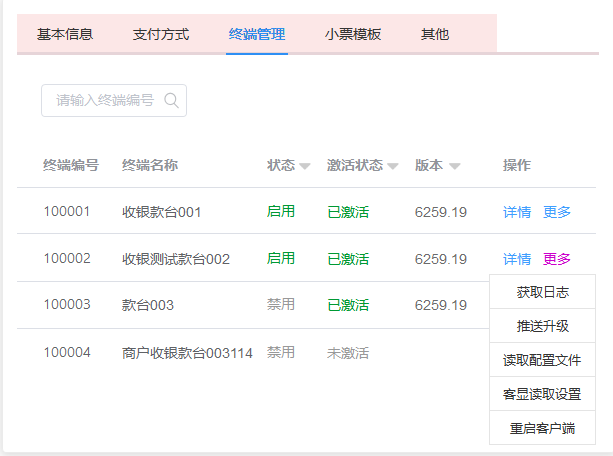Open the 状态 column filter arrow
The width and height of the screenshot is (613, 456).
pyautogui.click(x=304, y=166)
